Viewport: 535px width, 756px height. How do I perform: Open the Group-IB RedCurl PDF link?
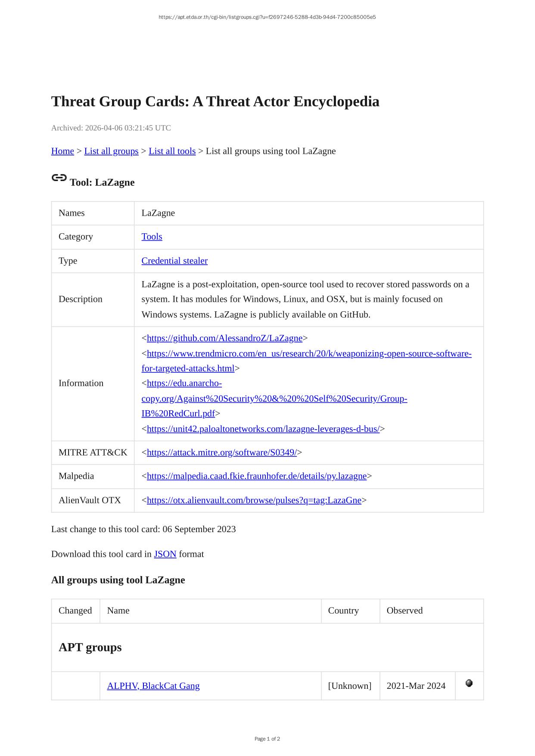[x=274, y=399]
